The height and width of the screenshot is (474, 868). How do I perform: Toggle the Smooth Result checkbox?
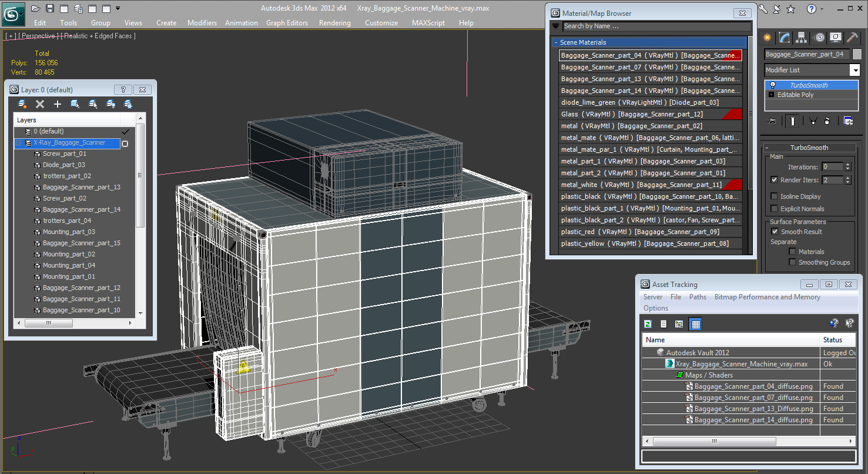click(775, 232)
